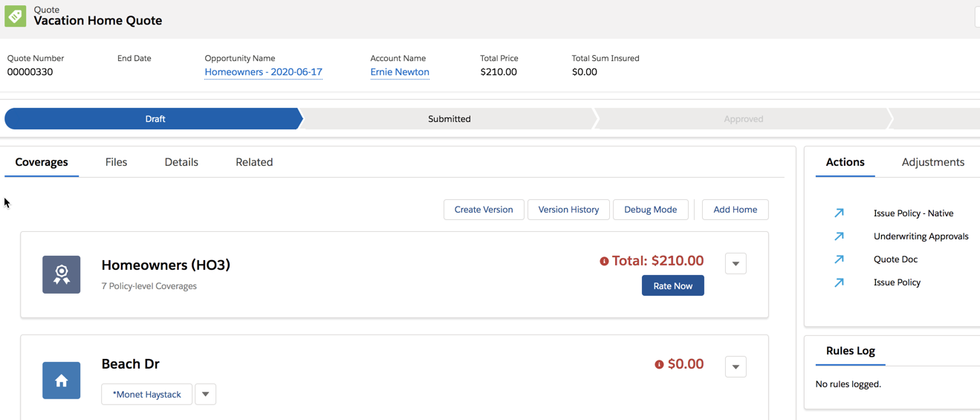Click arrow icon next to Issue Policy
The height and width of the screenshot is (420, 980).
[x=839, y=282]
